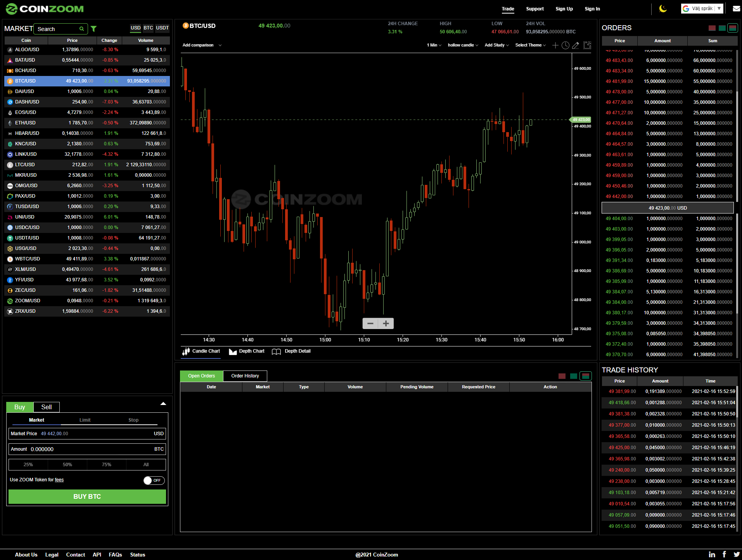
Task: Switch to the Stop order tab
Action: (x=133, y=420)
